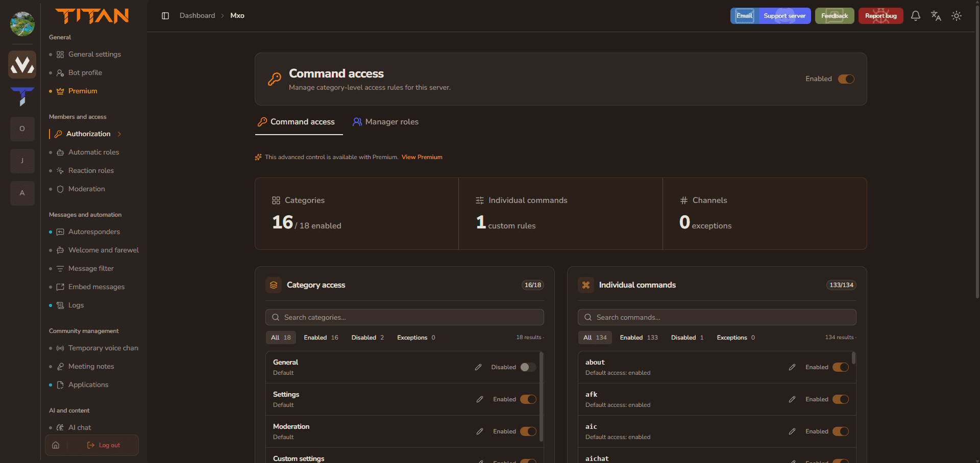Image resolution: width=980 pixels, height=463 pixels.
Task: Filter categories by All 18
Action: point(281,338)
